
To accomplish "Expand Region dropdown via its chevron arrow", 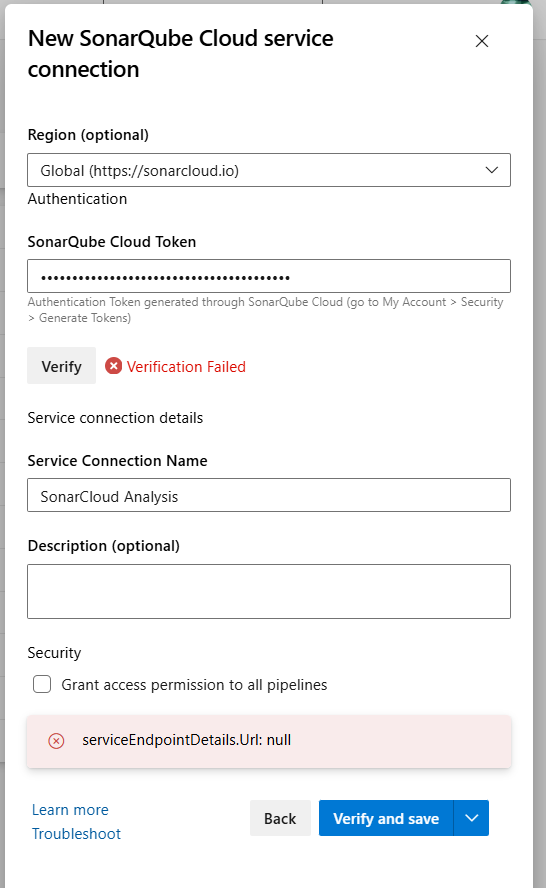I will pyautogui.click(x=492, y=170).
